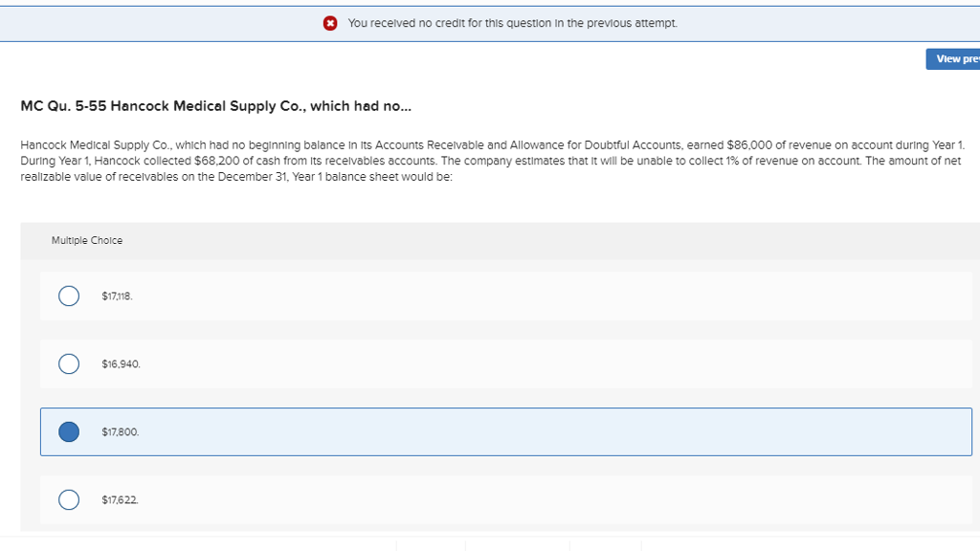Click the Multiple Choice section header
980x551 pixels.
(x=87, y=240)
